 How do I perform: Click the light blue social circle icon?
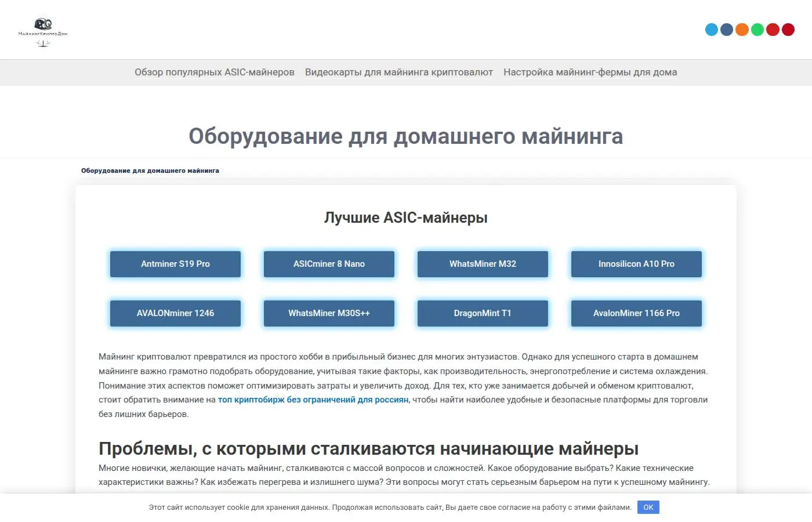tap(712, 30)
